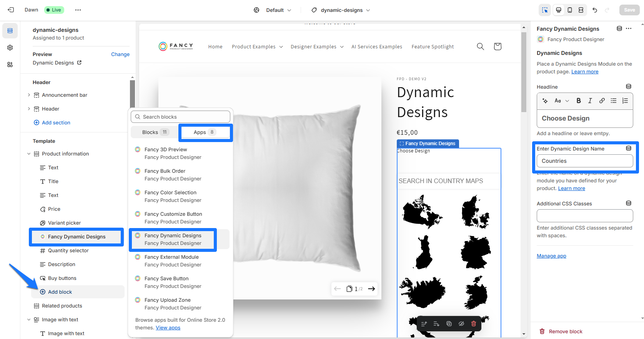Open the Sections sidebar icon
The height and width of the screenshot is (339, 644).
pos(10,31)
